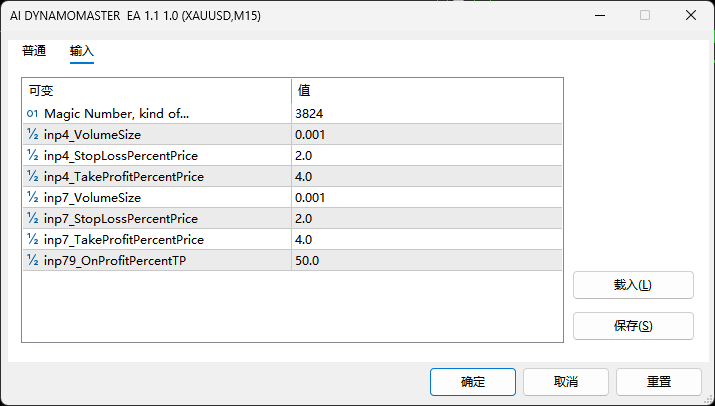Confirm with the 确定 button
The image size is (715, 406).
point(472,382)
